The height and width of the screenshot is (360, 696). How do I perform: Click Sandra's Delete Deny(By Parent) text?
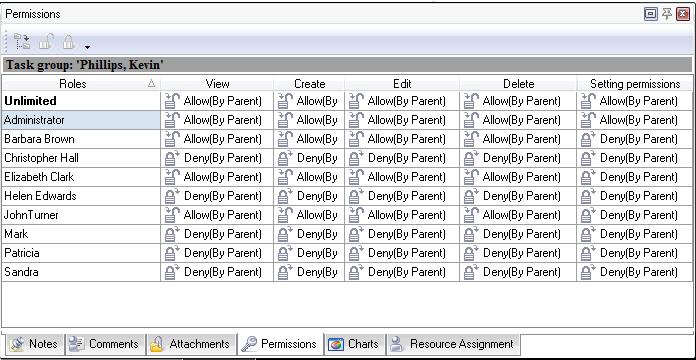tap(522, 272)
